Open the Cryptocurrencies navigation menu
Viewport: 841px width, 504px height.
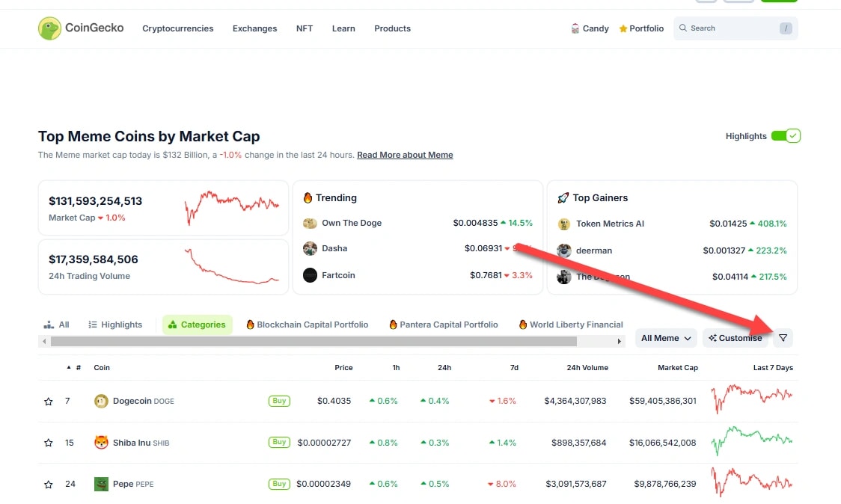point(178,28)
